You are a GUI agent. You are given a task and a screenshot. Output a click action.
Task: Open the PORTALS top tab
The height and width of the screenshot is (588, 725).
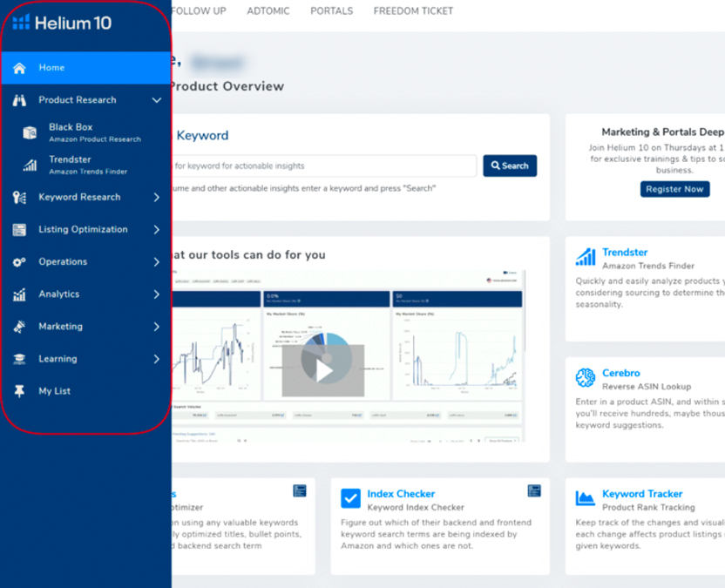pyautogui.click(x=331, y=10)
